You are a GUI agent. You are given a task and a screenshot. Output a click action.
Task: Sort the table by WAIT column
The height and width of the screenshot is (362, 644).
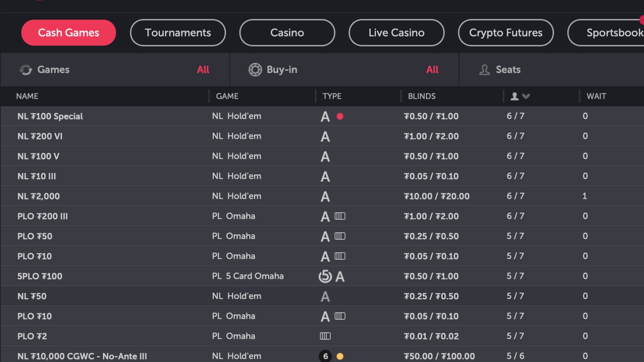point(596,96)
